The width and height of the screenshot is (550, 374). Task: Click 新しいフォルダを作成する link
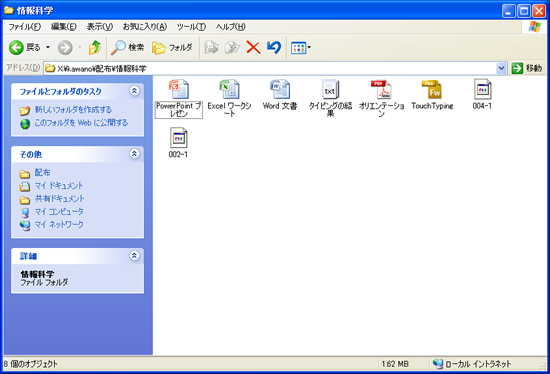[x=73, y=110]
